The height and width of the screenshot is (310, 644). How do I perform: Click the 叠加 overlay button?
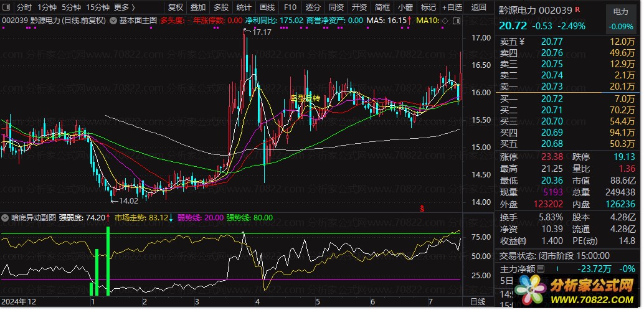199,7
